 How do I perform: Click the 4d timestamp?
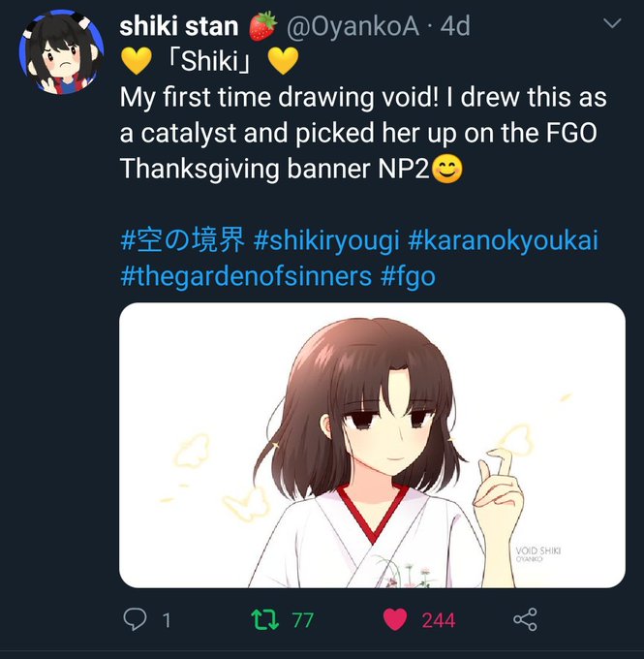pyautogui.click(x=455, y=26)
